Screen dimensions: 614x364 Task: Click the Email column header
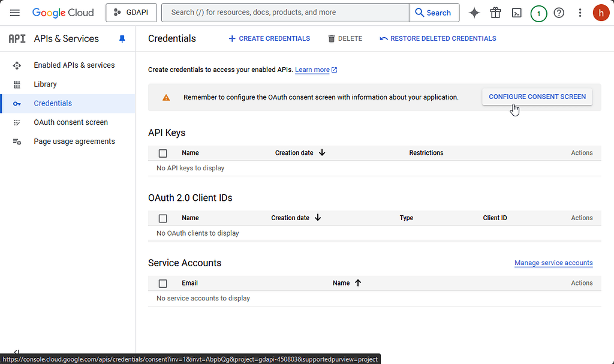click(x=189, y=283)
